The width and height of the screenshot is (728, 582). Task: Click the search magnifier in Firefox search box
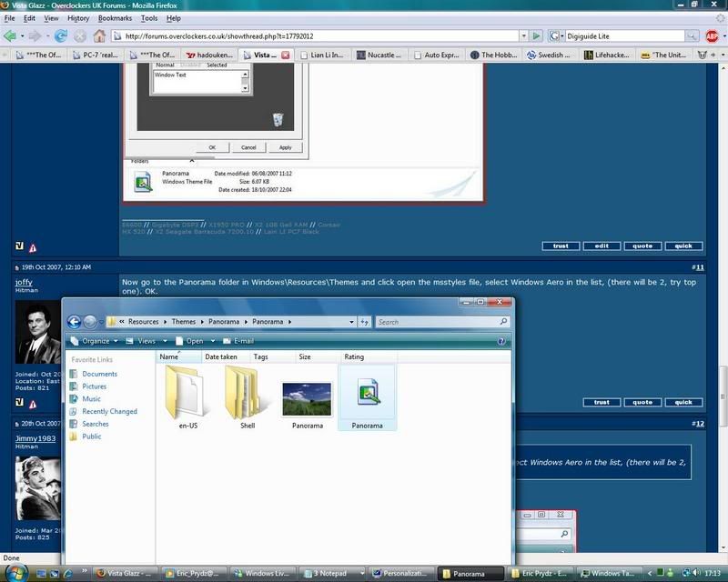(x=692, y=36)
